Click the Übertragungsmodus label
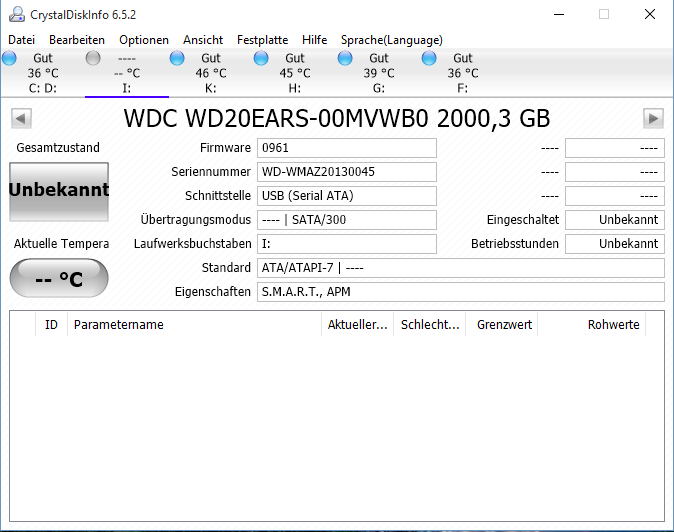 [x=196, y=220]
